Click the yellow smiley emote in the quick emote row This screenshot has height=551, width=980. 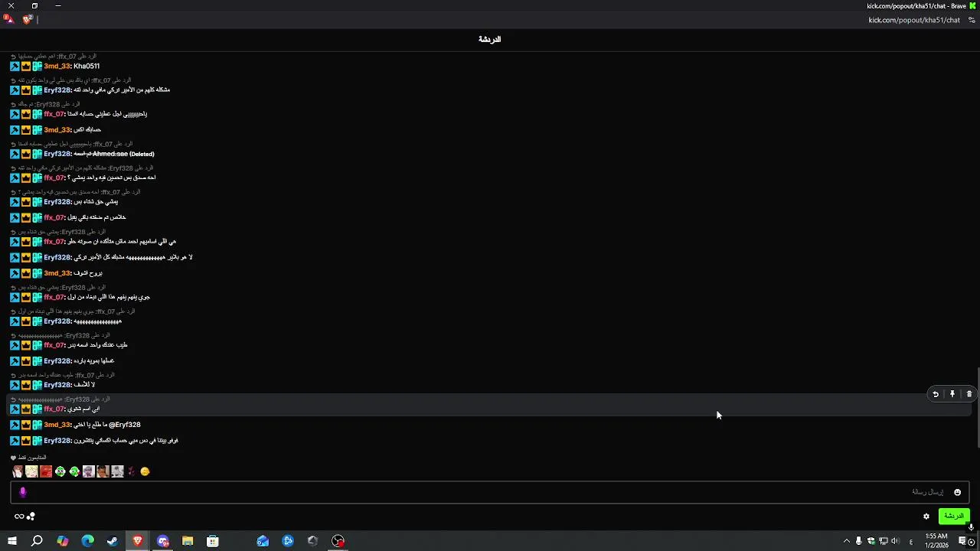pyautogui.click(x=145, y=471)
